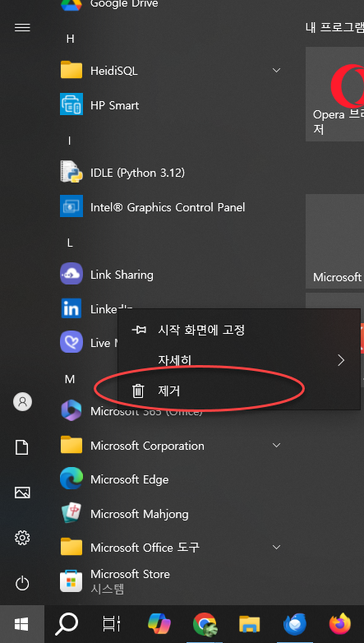Open the hamburger menu at top of Start
The height and width of the screenshot is (643, 364).
click(22, 27)
